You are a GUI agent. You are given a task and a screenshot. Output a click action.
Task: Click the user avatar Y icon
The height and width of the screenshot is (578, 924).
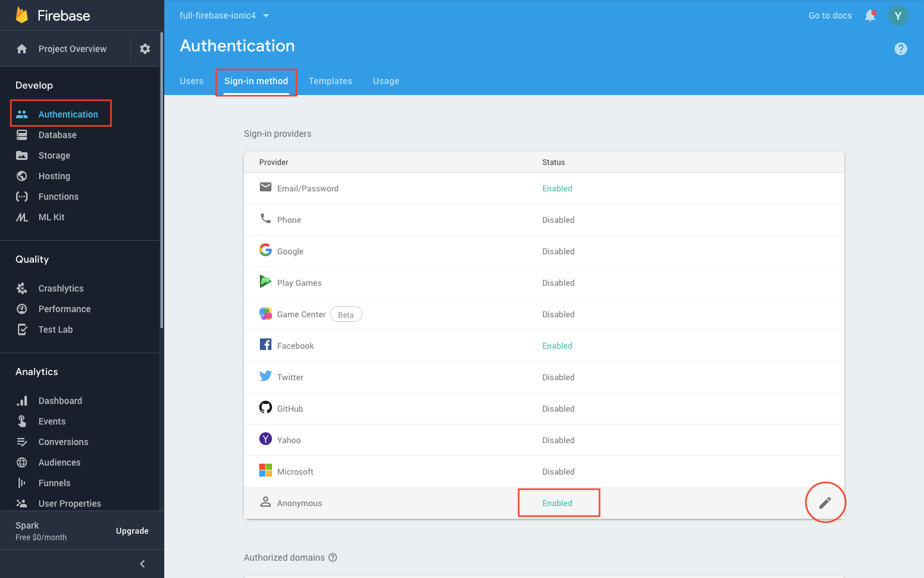(898, 15)
